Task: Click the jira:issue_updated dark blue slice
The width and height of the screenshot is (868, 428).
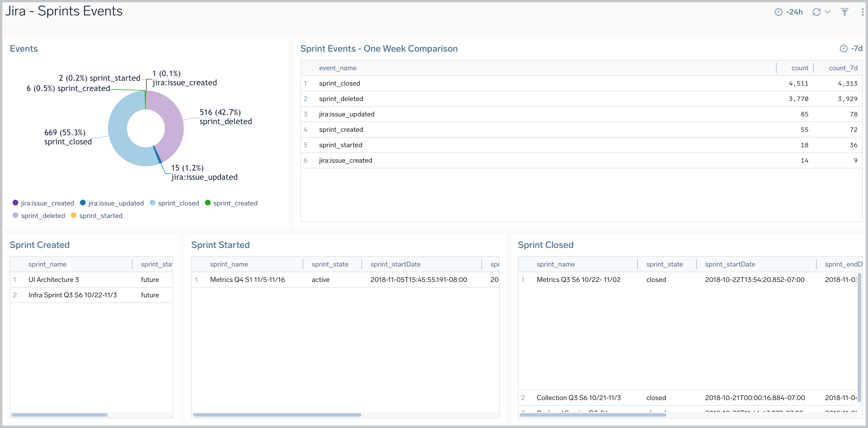Action: [x=157, y=155]
